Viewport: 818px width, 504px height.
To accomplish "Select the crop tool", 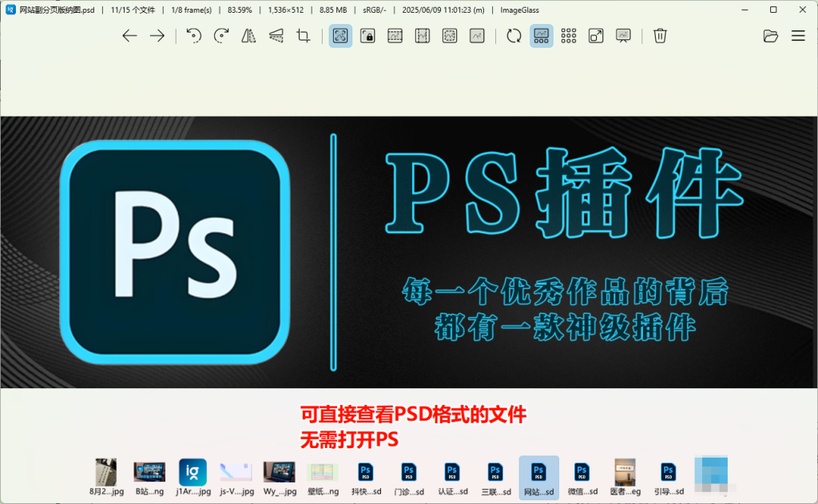I will point(304,36).
